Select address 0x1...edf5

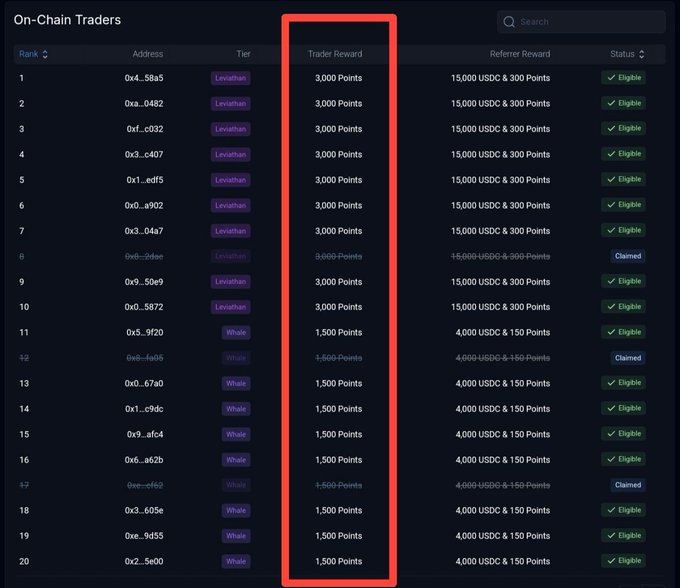(x=145, y=180)
